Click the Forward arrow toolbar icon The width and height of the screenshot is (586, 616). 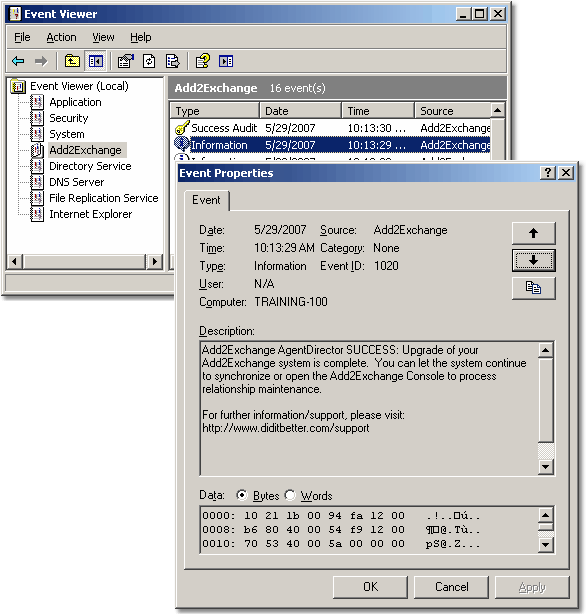[41, 61]
